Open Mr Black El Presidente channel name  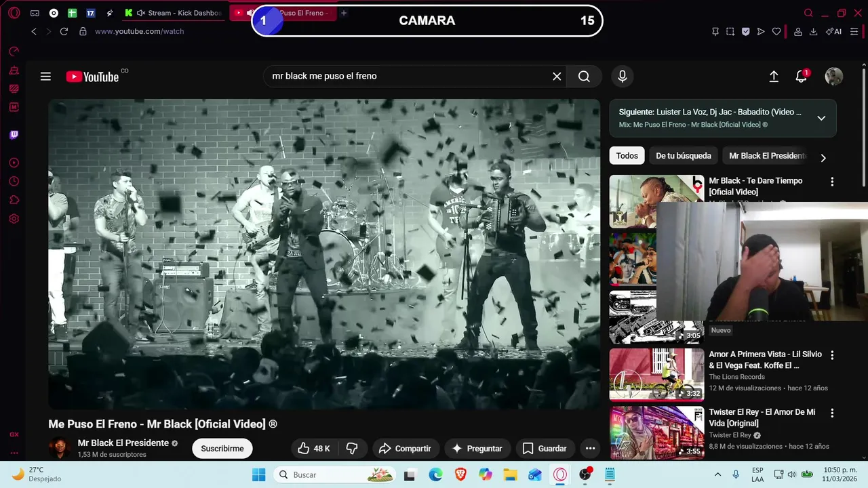[x=123, y=443]
